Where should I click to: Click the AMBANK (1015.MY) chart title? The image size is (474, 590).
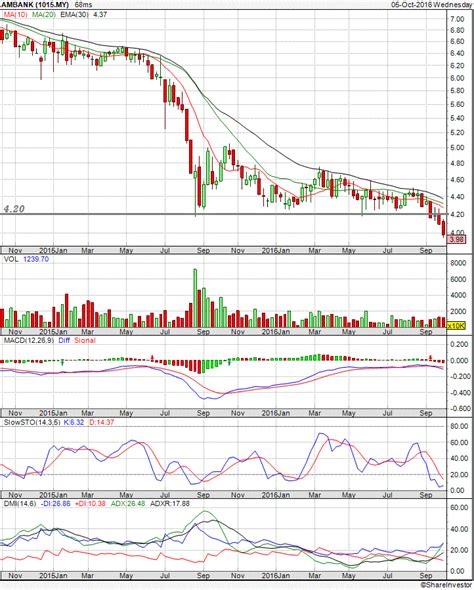35,5
